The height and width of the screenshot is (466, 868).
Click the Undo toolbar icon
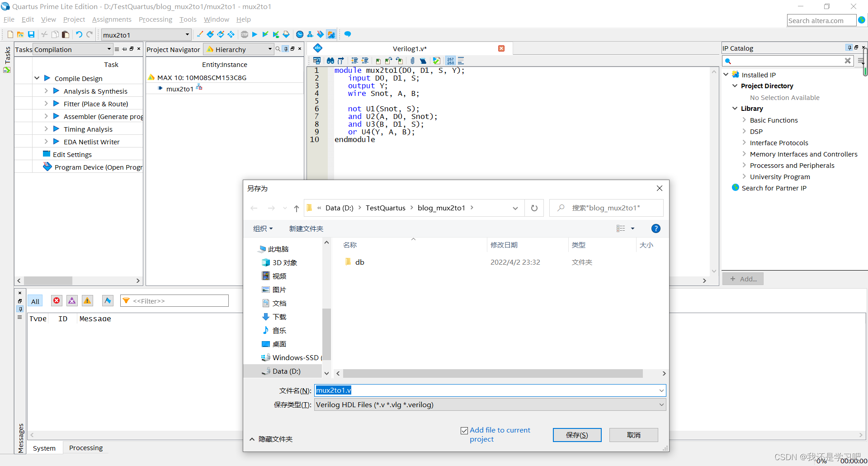pyautogui.click(x=79, y=34)
